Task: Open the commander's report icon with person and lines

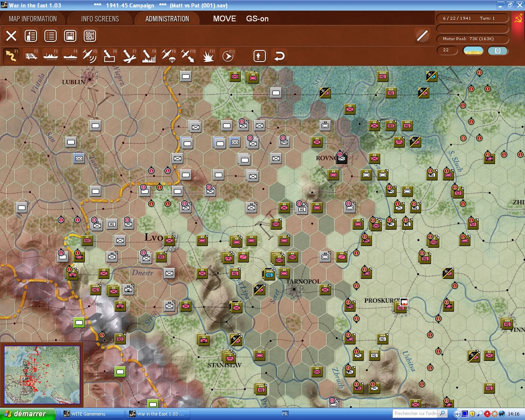Action: tap(31, 36)
